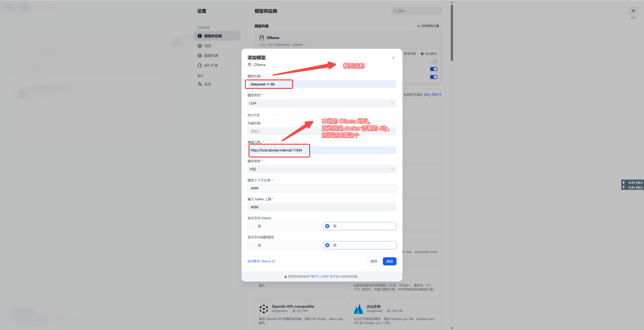Open 数据来源 settings section
Viewport: 644px width, 330px height.
pyautogui.click(x=211, y=55)
